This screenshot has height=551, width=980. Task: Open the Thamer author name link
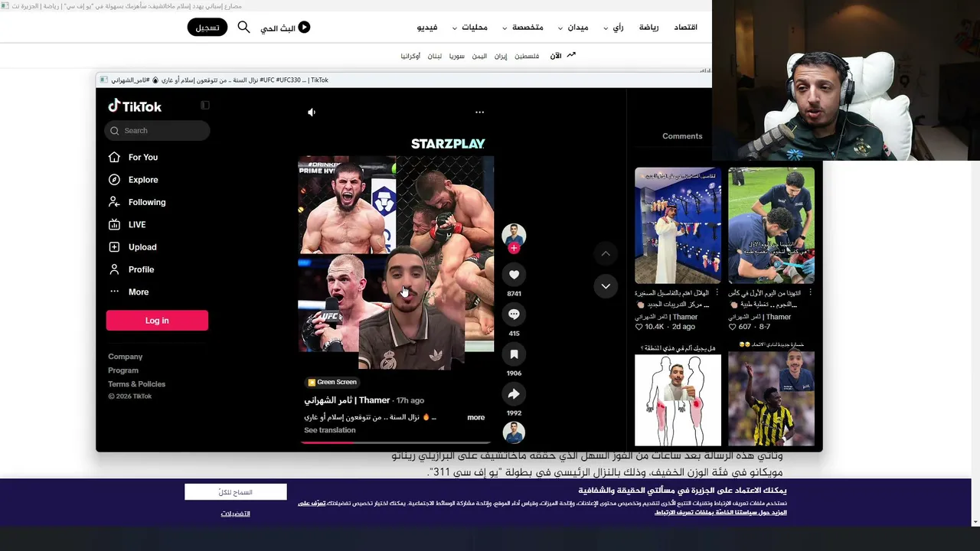tap(347, 400)
